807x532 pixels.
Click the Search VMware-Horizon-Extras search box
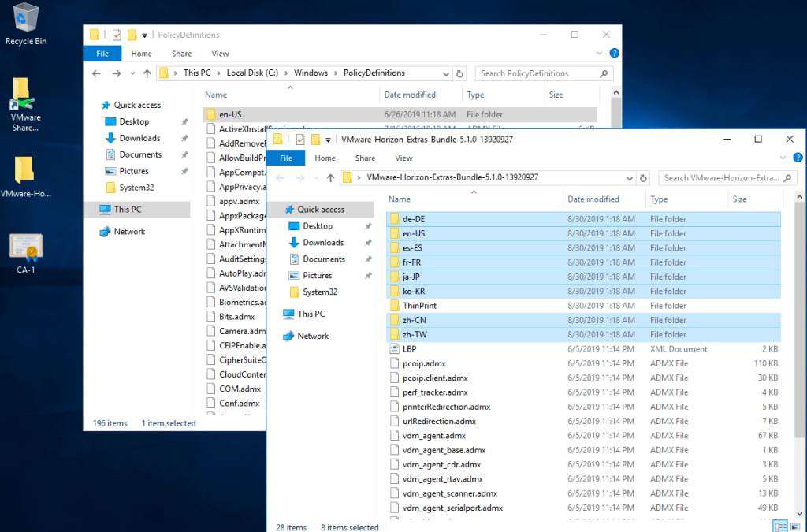coord(721,178)
